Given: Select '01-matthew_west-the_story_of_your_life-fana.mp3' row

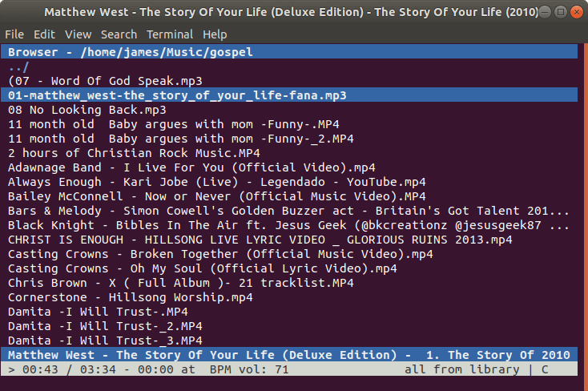Looking at the screenshot, I should coord(289,95).
